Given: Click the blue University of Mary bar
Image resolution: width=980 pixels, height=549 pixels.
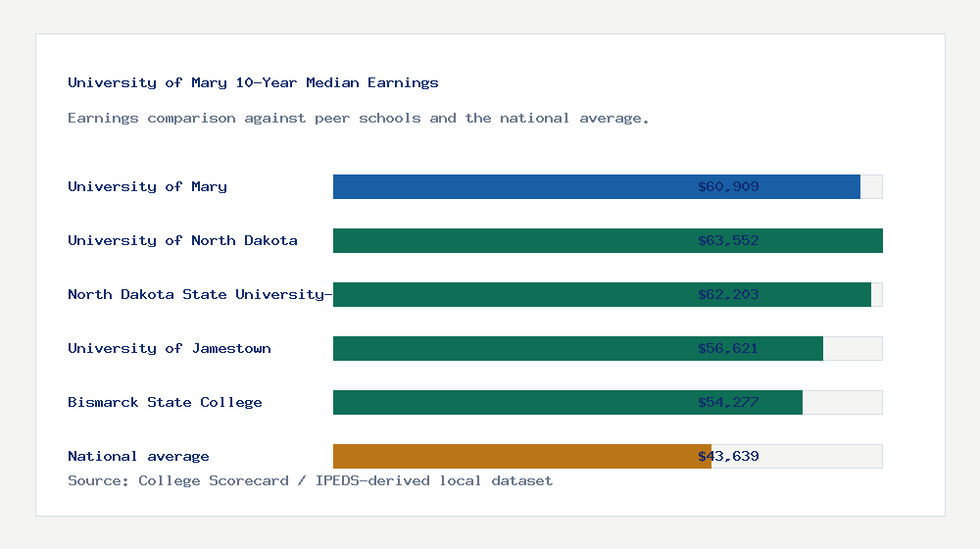Looking at the screenshot, I should 597,186.
